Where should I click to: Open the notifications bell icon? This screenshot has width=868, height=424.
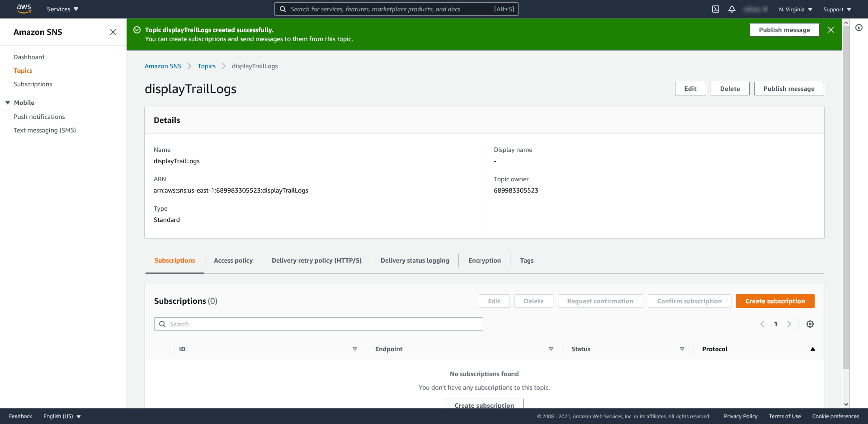click(x=732, y=9)
